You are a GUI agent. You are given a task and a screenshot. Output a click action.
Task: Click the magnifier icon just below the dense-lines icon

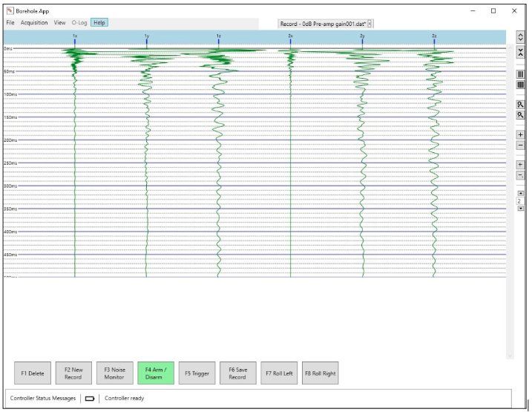coord(520,105)
